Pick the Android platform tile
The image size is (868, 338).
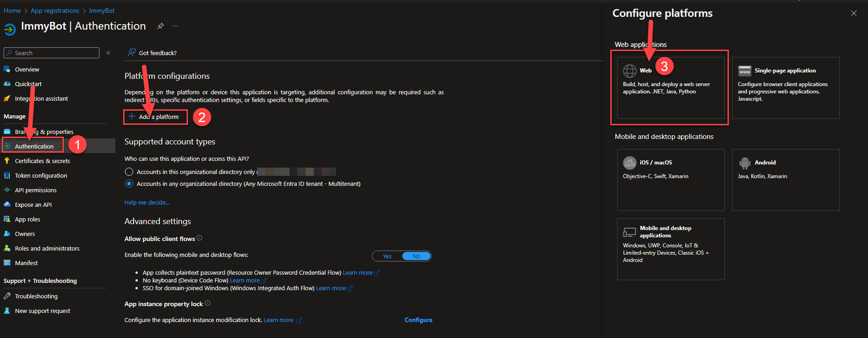pos(785,179)
